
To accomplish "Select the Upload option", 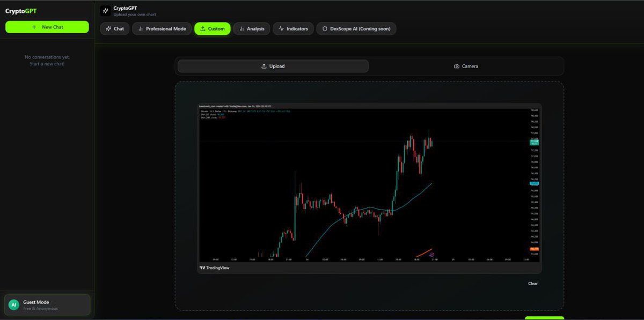I will tap(273, 66).
